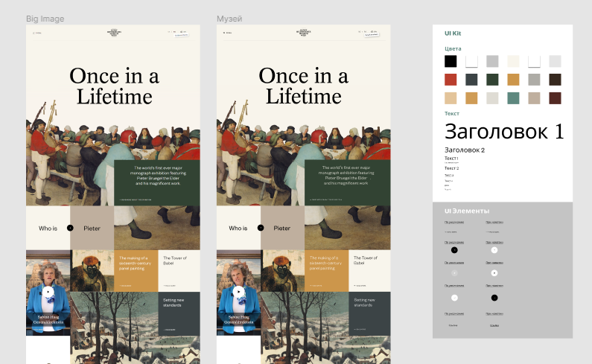Open Setting new standards card in Музей frame
The width and height of the screenshot is (592, 364).
(369, 313)
